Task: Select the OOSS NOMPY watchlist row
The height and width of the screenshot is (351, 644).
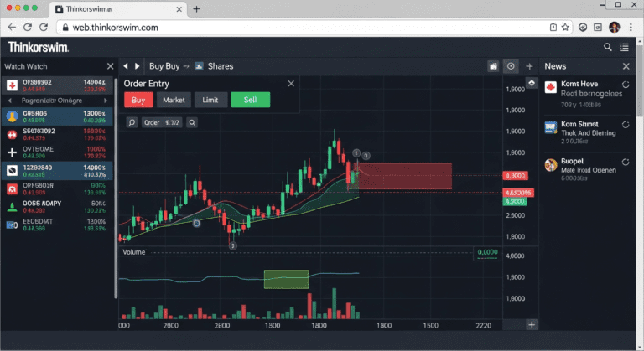Action: point(57,207)
